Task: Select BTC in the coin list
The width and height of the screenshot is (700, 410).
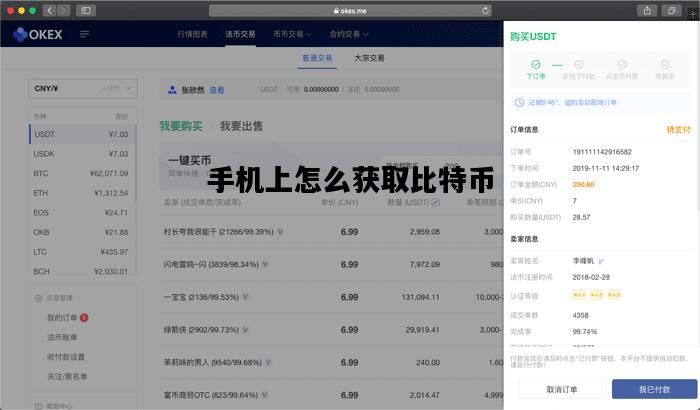Action: click(x=81, y=173)
